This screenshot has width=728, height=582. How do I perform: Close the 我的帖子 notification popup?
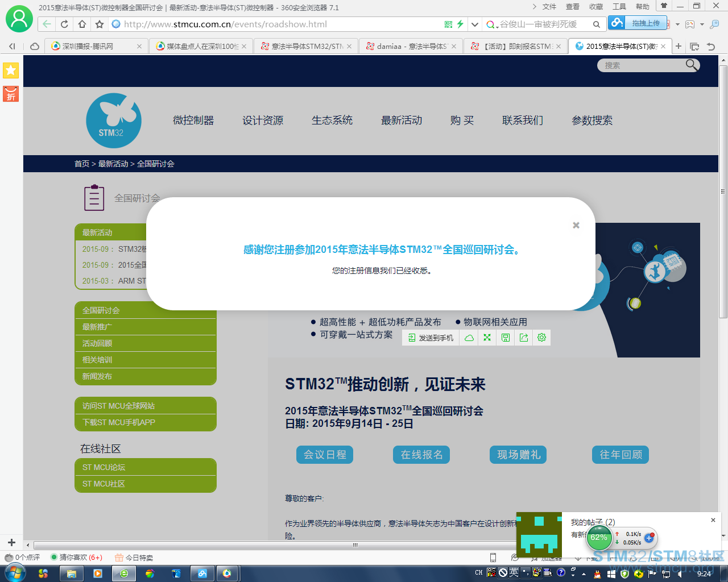coord(713,520)
